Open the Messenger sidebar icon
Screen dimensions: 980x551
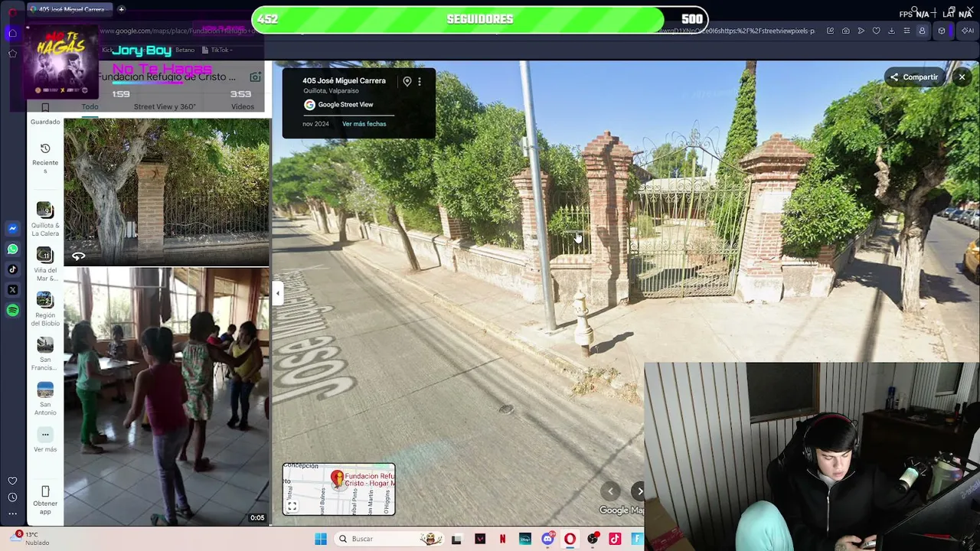pyautogui.click(x=12, y=229)
